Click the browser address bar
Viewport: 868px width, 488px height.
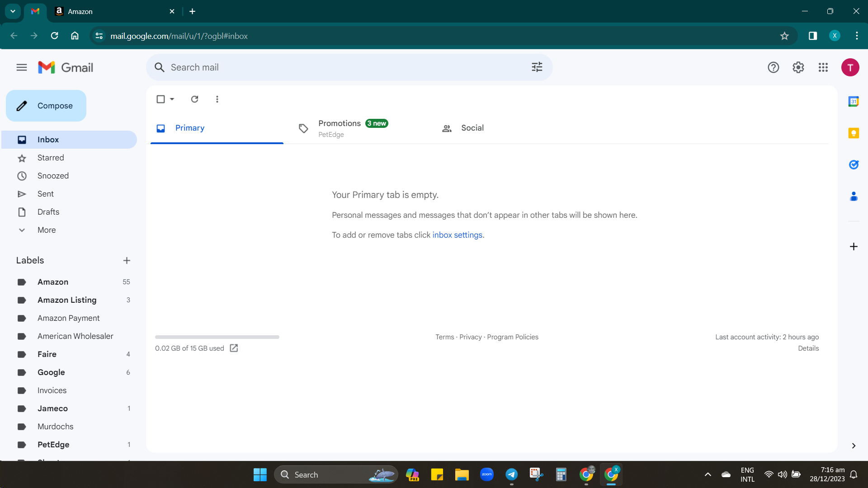point(443,36)
